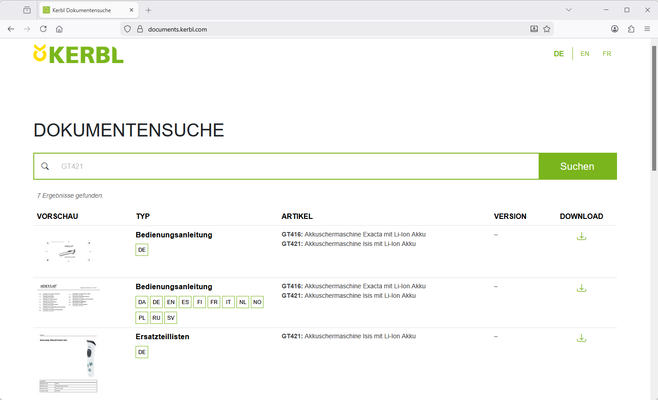Go back in browser history
Screen dimensions: 658x400
(11, 29)
